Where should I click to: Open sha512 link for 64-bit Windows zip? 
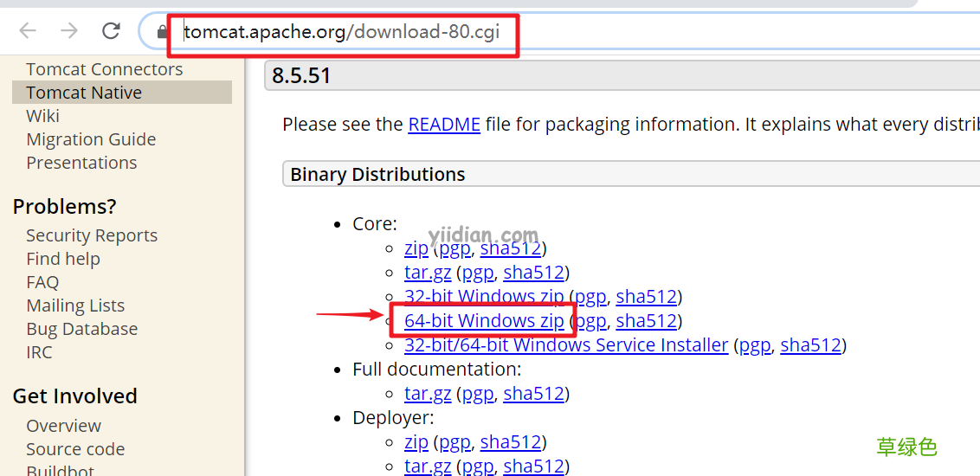pyautogui.click(x=646, y=321)
